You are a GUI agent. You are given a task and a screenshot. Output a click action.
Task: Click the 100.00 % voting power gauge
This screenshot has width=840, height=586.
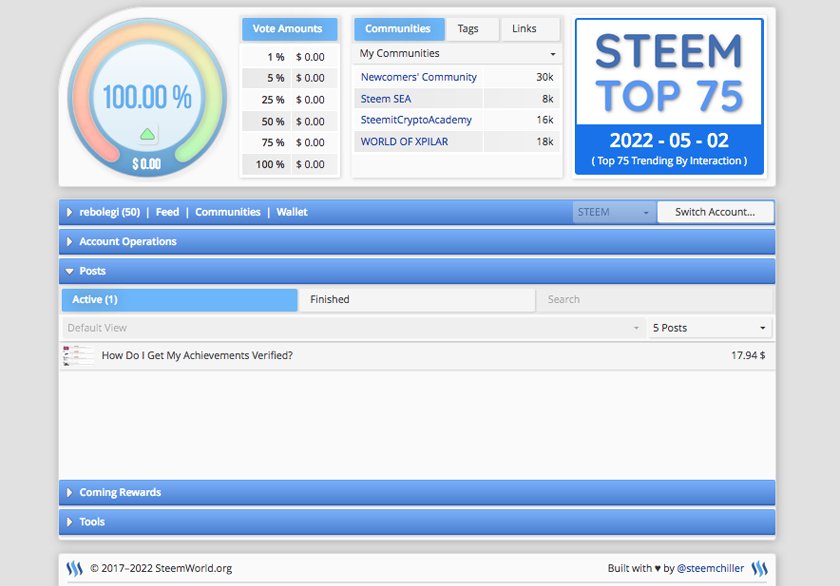tap(147, 97)
